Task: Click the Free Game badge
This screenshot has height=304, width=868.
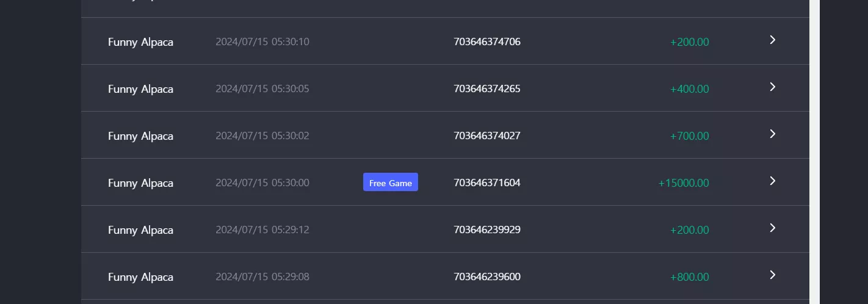Action: pyautogui.click(x=391, y=182)
